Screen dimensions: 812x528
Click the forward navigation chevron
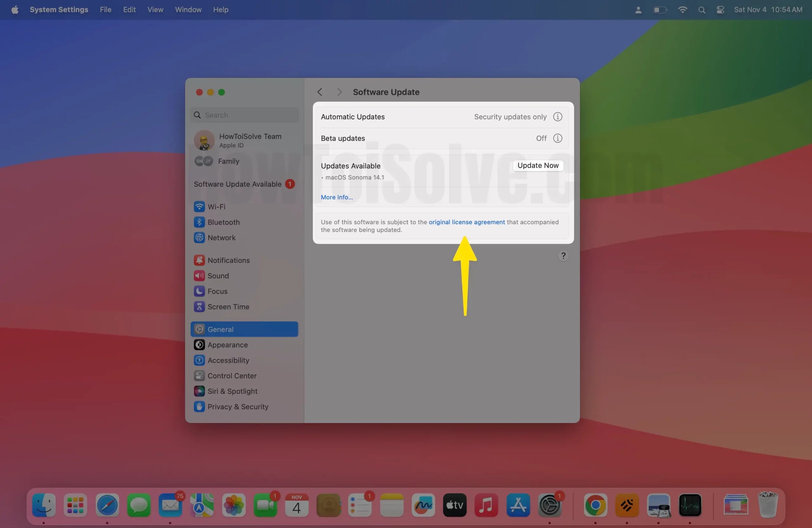(x=339, y=92)
